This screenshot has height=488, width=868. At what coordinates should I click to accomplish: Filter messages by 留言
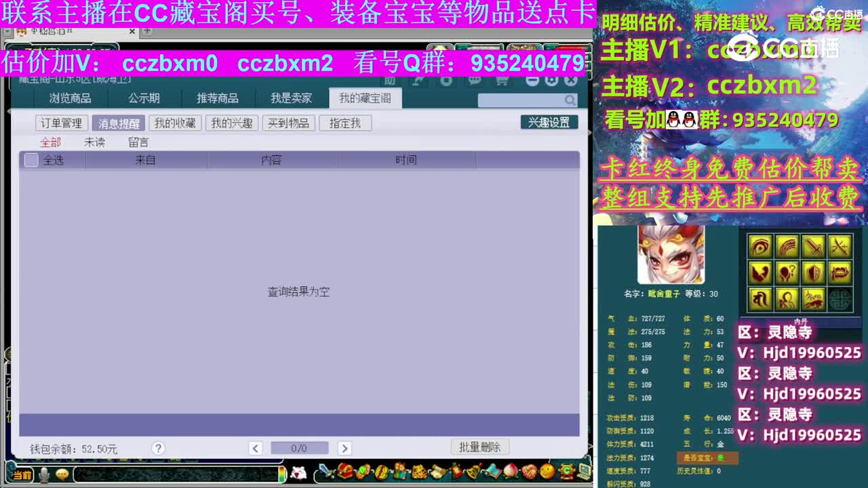tap(138, 142)
